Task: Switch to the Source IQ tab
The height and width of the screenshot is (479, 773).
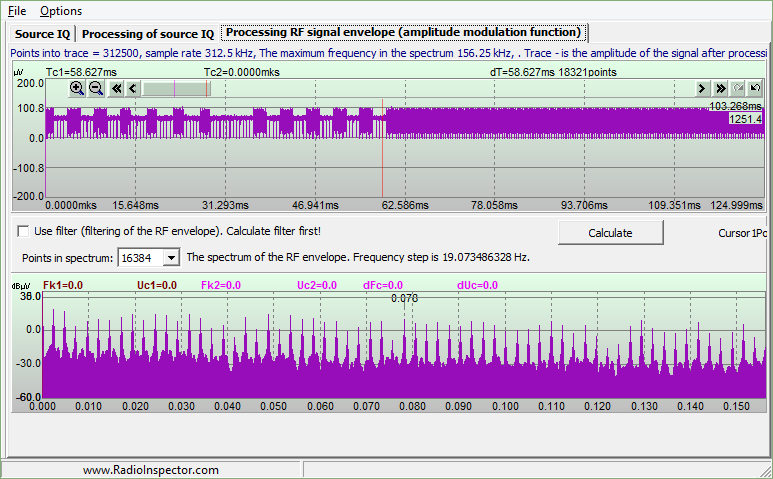Action: (x=42, y=33)
